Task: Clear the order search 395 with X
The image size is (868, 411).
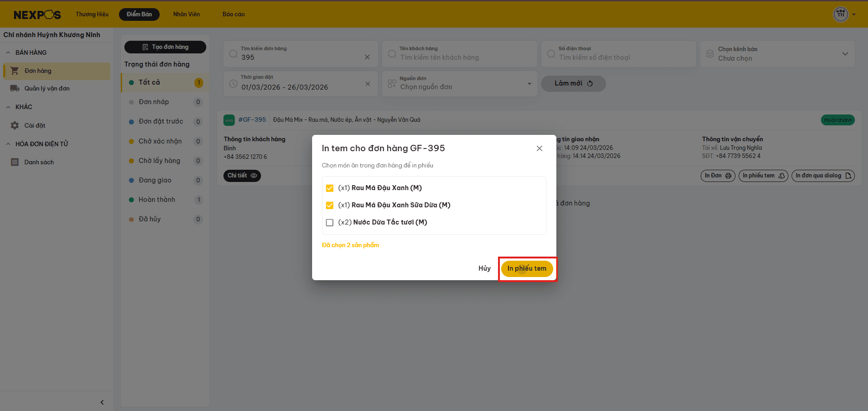Action: pyautogui.click(x=367, y=57)
